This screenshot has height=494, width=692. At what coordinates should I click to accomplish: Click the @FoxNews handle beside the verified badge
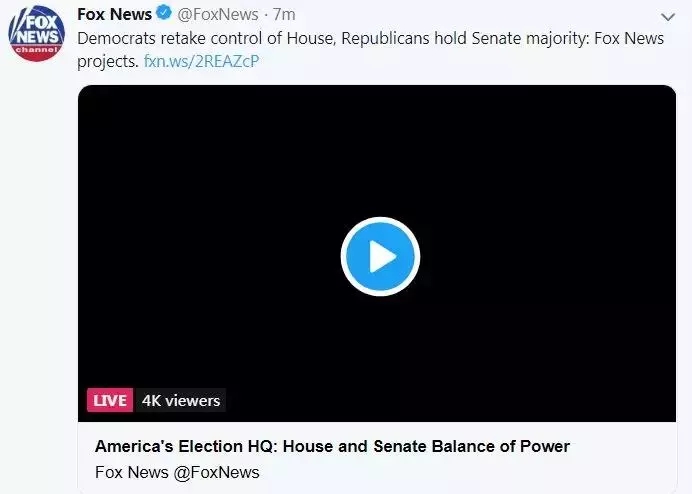218,15
